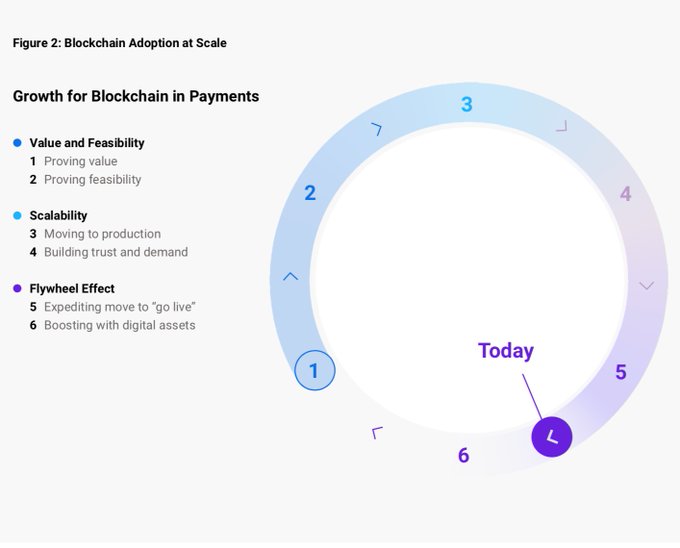Click the purple Today label
This screenshot has height=548, width=680.
(505, 351)
